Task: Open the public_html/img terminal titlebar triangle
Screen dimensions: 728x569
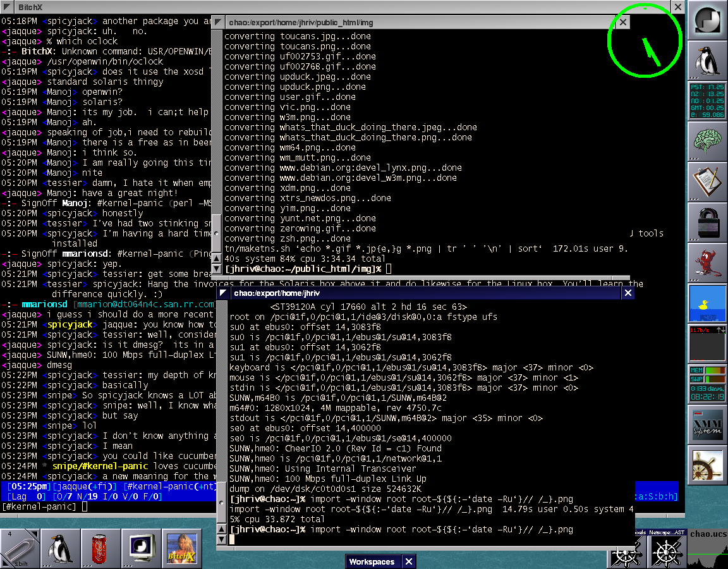Action: point(218,22)
